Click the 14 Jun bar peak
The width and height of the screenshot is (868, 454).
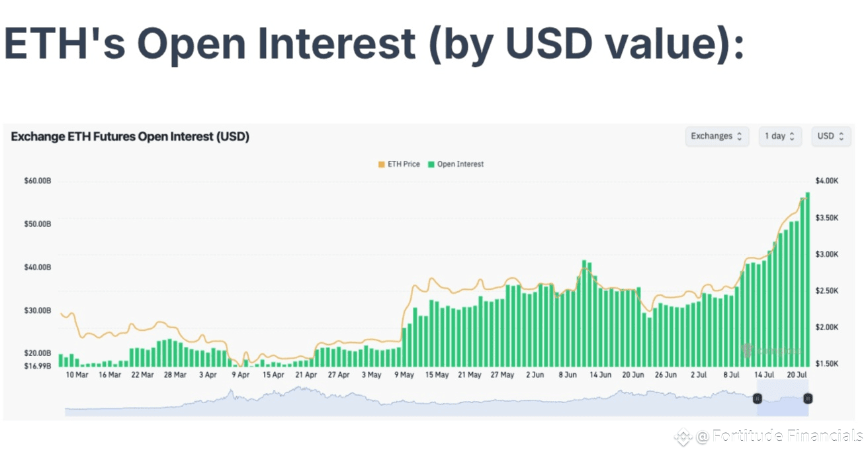(585, 261)
